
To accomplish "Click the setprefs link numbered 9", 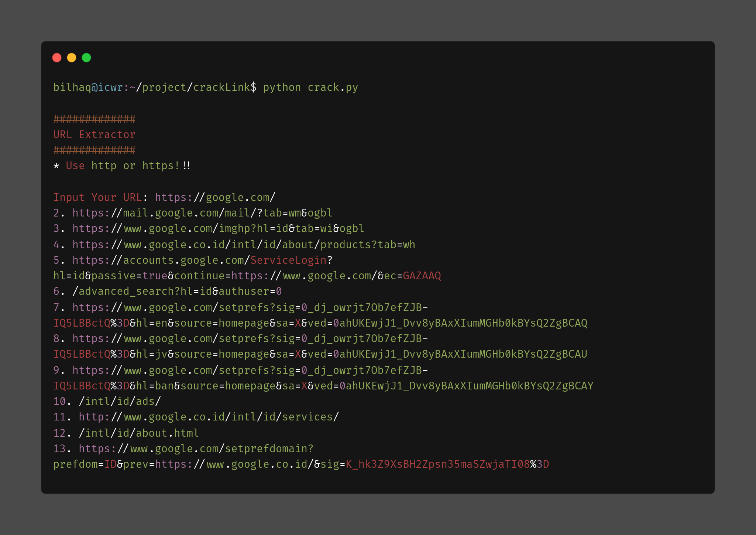I will click(250, 371).
